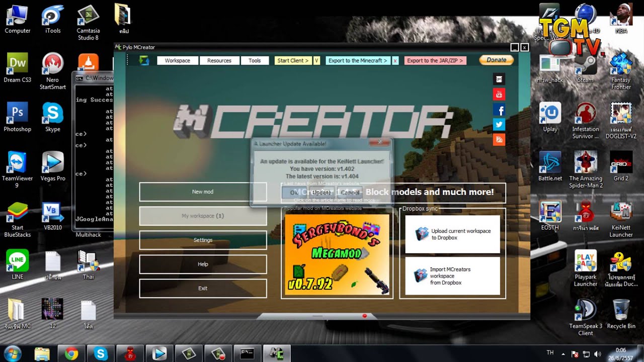The height and width of the screenshot is (362, 644).
Task: Click the small x beside Export to the Minecraft
Action: point(395,61)
